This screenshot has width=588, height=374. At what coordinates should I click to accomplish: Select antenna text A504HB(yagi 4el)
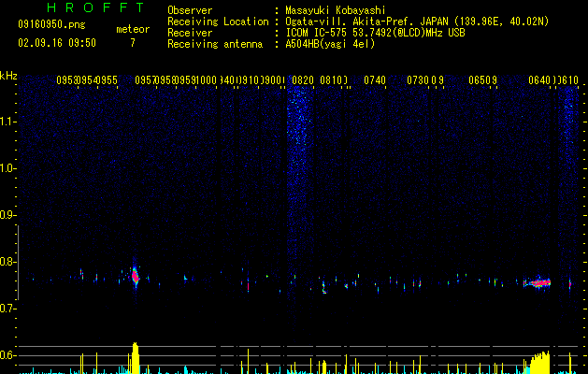pyautogui.click(x=330, y=44)
